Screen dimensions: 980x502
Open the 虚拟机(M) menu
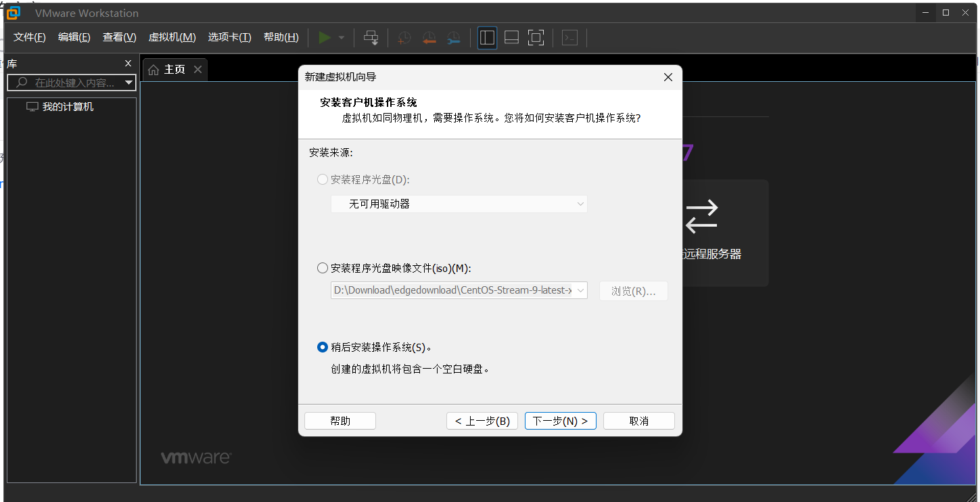[172, 38]
